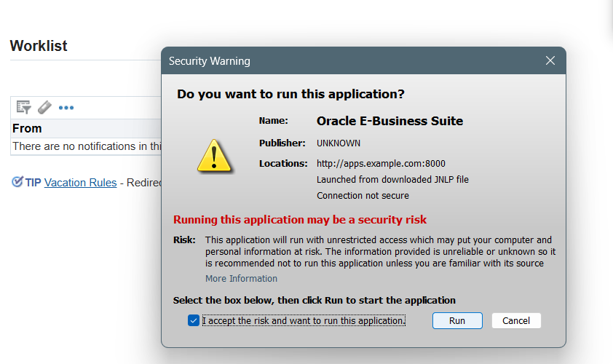Click the Worklist page heading
The width and height of the screenshot is (613, 364).
pyautogui.click(x=39, y=46)
